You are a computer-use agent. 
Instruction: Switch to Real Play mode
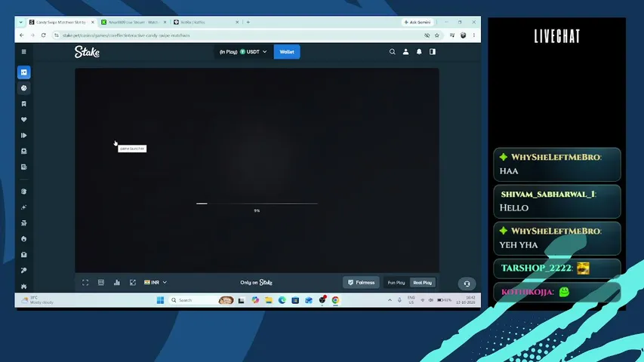coord(422,282)
